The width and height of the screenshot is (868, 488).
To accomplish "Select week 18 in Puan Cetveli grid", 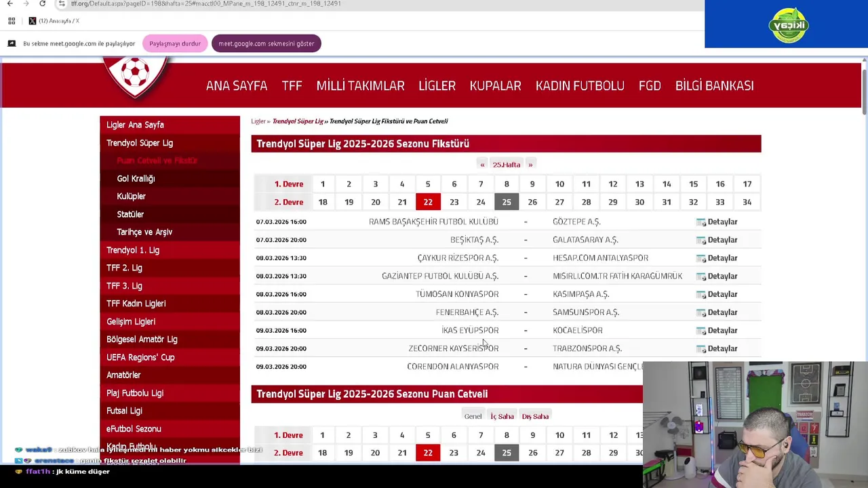I will (x=322, y=453).
